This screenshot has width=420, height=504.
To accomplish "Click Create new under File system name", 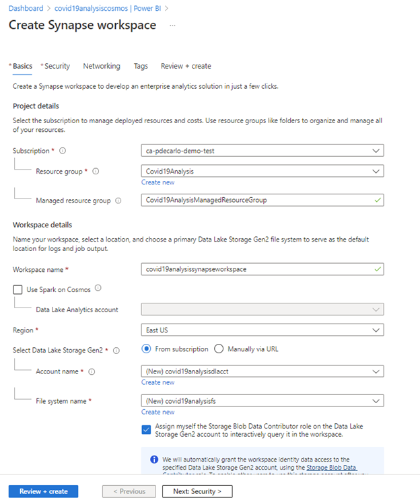I will coord(158,412).
